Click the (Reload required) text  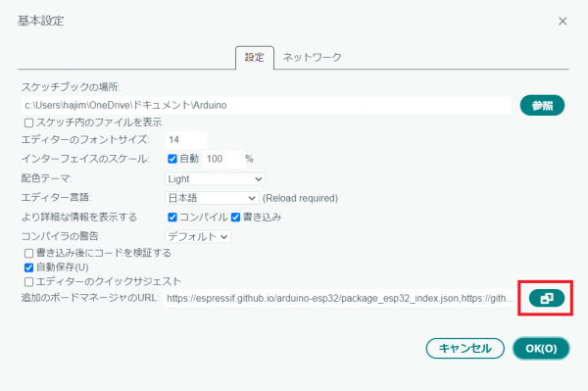[300, 198]
